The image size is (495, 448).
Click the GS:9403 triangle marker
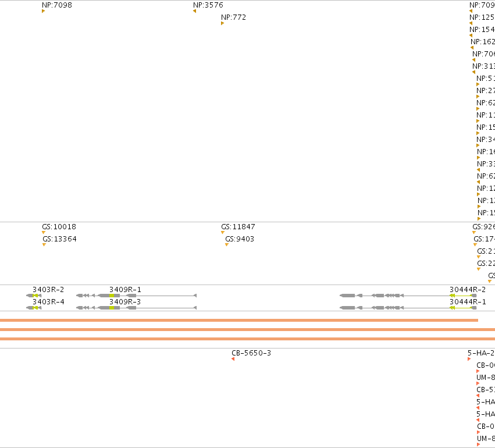click(227, 245)
